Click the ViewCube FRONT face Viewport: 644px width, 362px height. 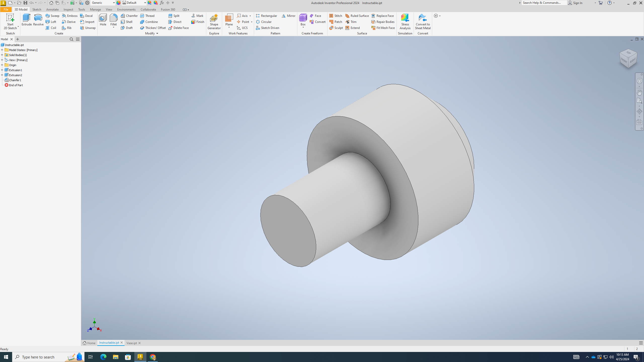624,61
